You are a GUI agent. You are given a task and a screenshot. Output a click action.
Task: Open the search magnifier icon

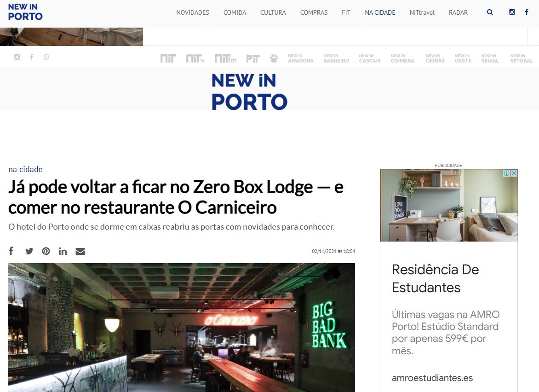click(x=490, y=12)
